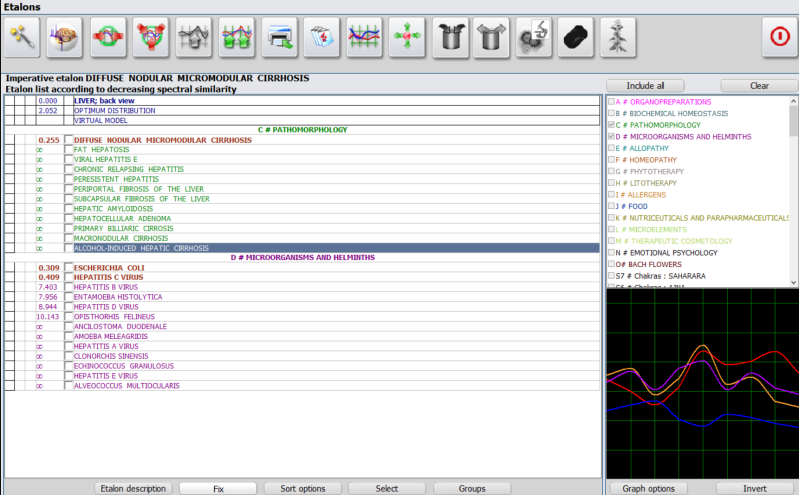The image size is (799, 495).
Task: Click the Etalon description button
Action: tap(131, 488)
